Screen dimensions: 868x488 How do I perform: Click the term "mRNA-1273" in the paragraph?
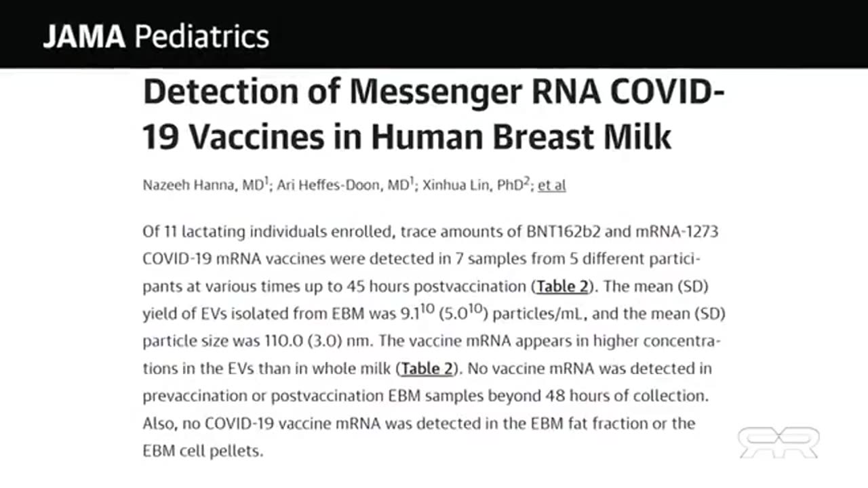(675, 232)
